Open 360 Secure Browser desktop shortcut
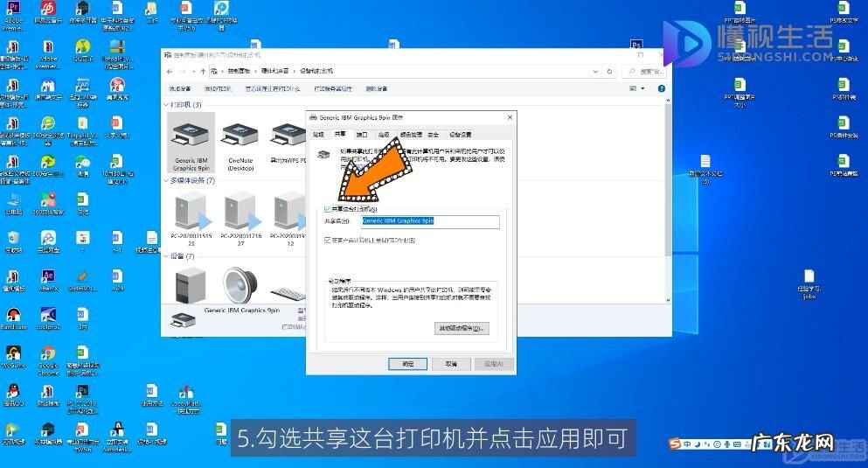Image resolution: width=868 pixels, height=468 pixels. [x=48, y=130]
